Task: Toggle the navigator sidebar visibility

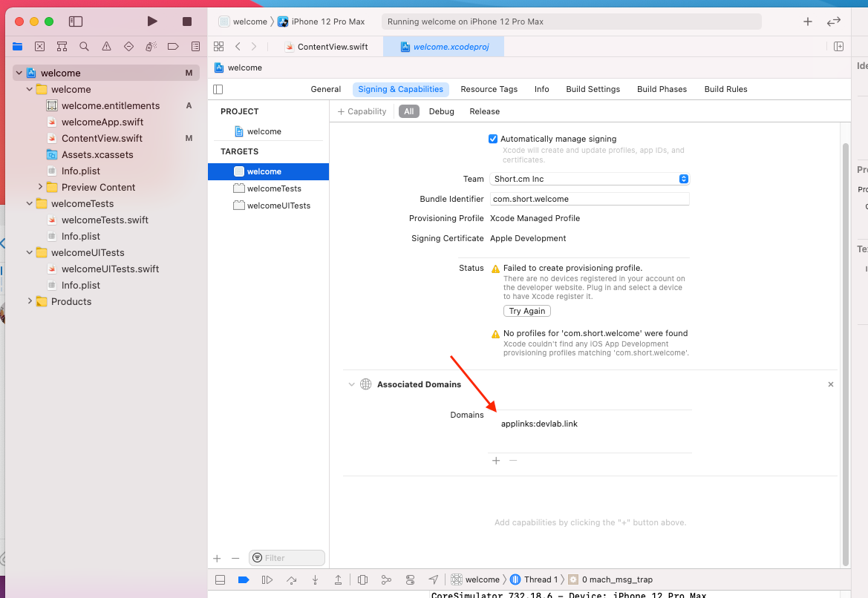Action: [x=76, y=22]
